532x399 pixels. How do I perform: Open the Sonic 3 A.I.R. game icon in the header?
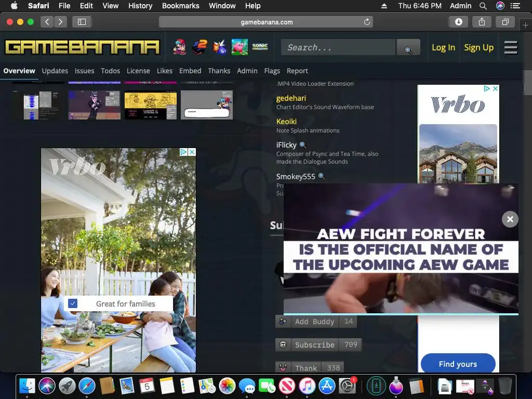click(x=220, y=47)
